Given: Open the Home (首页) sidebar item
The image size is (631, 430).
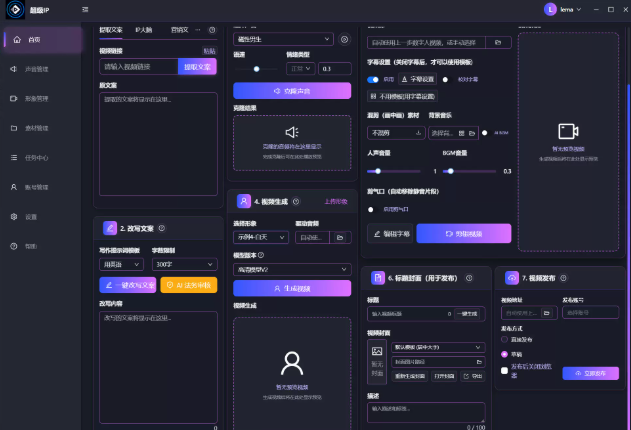Looking at the screenshot, I should click(43, 39).
